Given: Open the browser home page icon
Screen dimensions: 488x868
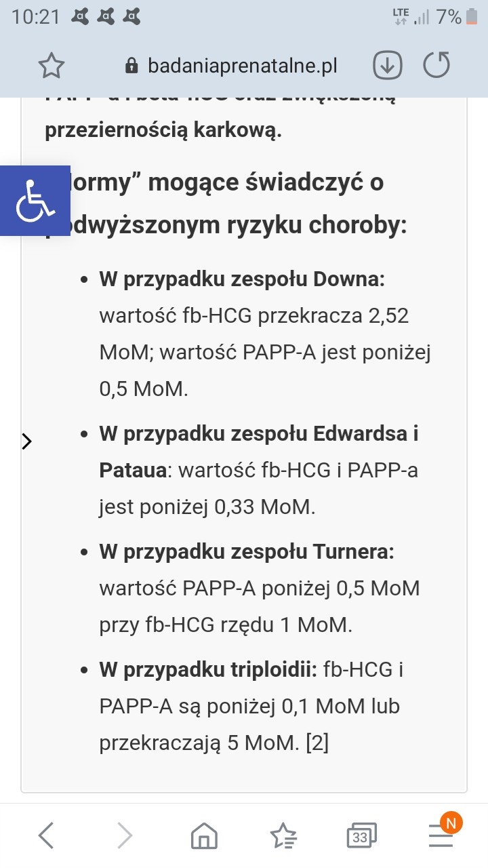Looking at the screenshot, I should click(204, 836).
